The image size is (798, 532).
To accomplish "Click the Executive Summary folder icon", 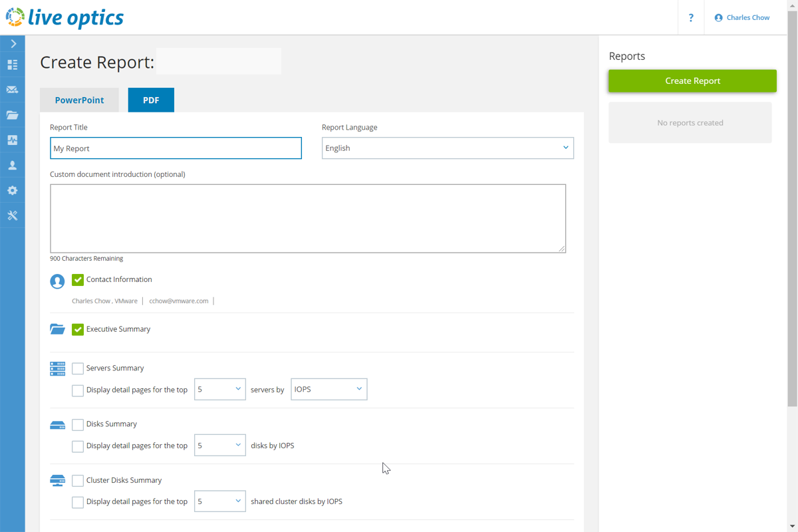I will point(57,329).
